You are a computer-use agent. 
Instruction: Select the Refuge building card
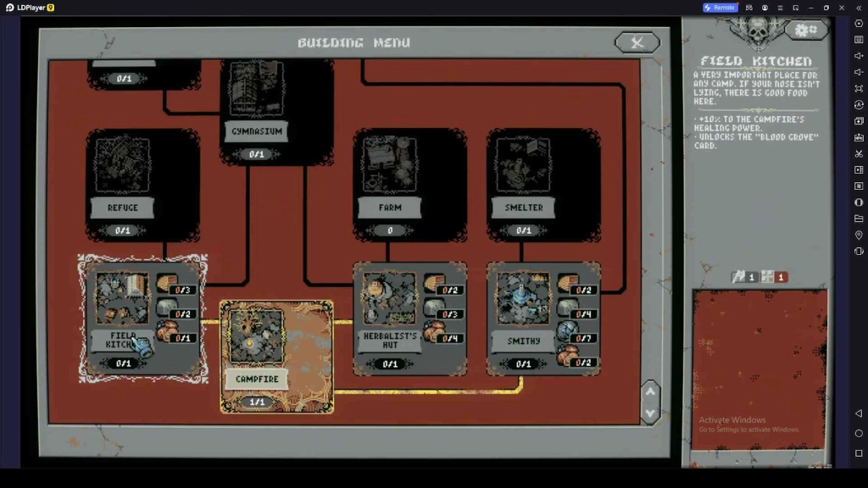(x=142, y=186)
